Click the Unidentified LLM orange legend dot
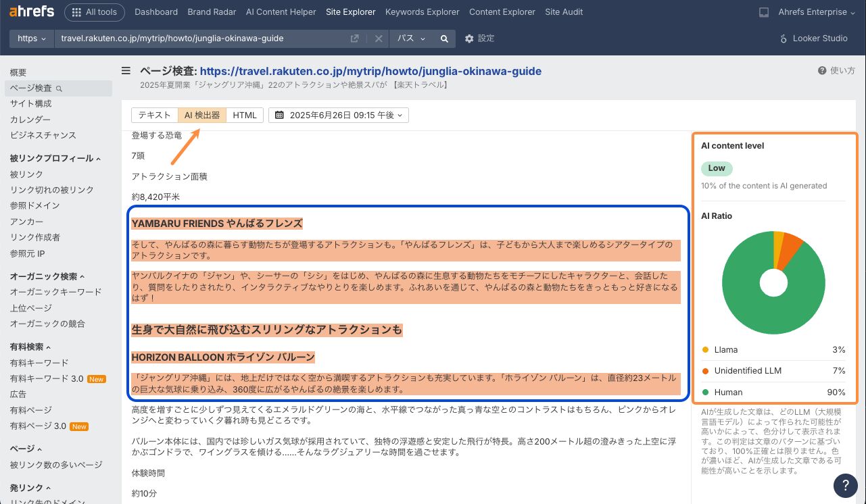This screenshot has width=866, height=504. (x=706, y=371)
